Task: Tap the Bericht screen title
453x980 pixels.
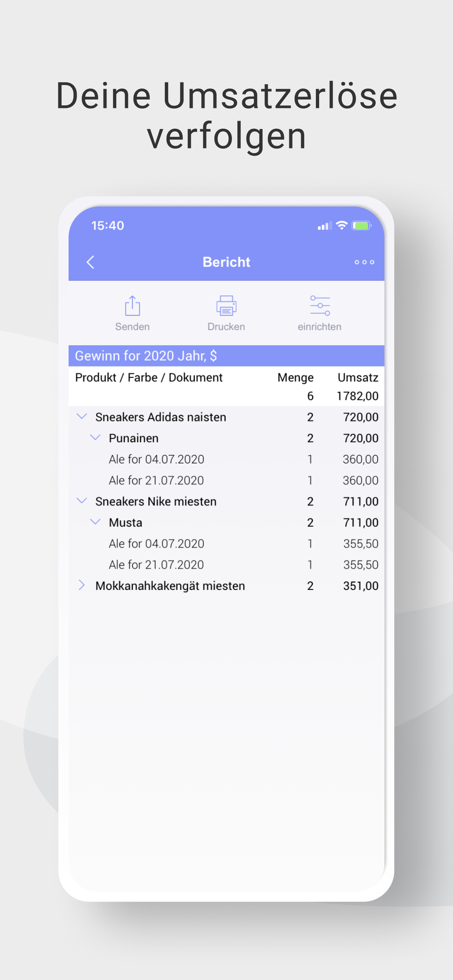Action: (226, 262)
